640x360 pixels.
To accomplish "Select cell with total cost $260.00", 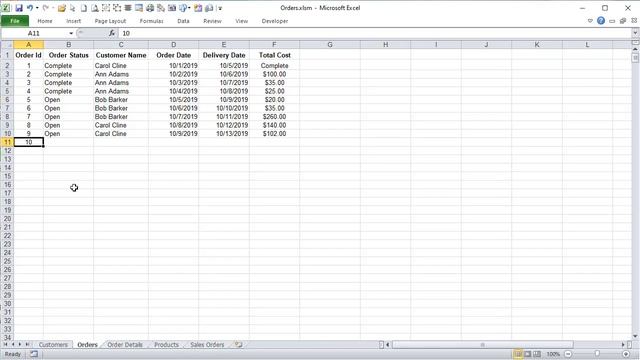I will point(274,117).
